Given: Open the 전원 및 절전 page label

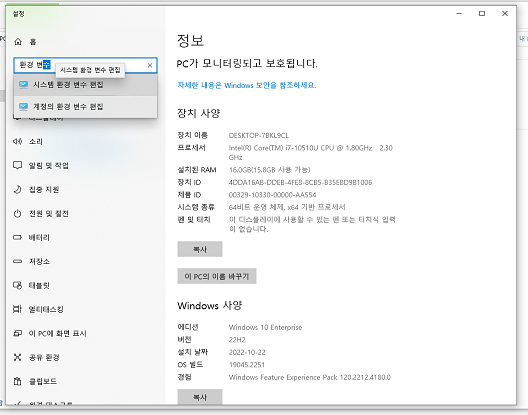Looking at the screenshot, I should (x=49, y=214).
